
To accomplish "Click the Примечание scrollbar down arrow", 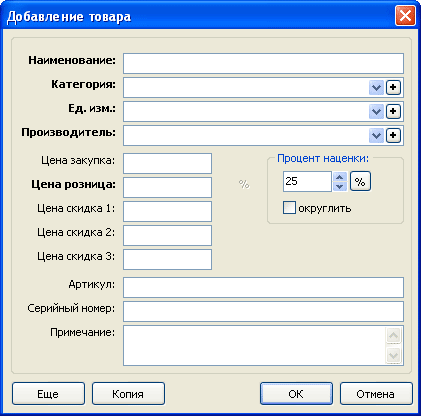I will pyautogui.click(x=394, y=355).
